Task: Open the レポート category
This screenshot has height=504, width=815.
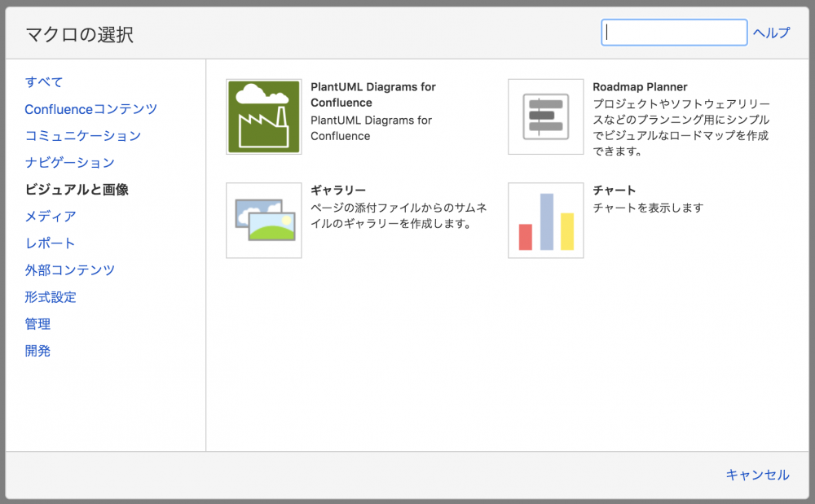Action: (x=51, y=243)
